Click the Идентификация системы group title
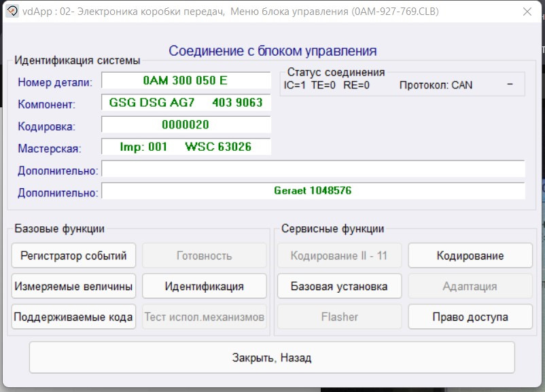Image resolution: width=545 pixels, height=392 pixels. click(x=77, y=60)
